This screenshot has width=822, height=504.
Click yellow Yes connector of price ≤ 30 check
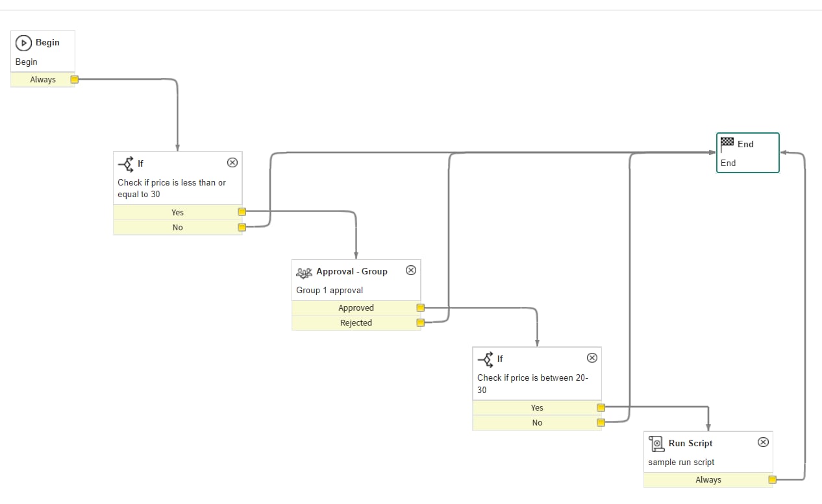[x=242, y=212]
